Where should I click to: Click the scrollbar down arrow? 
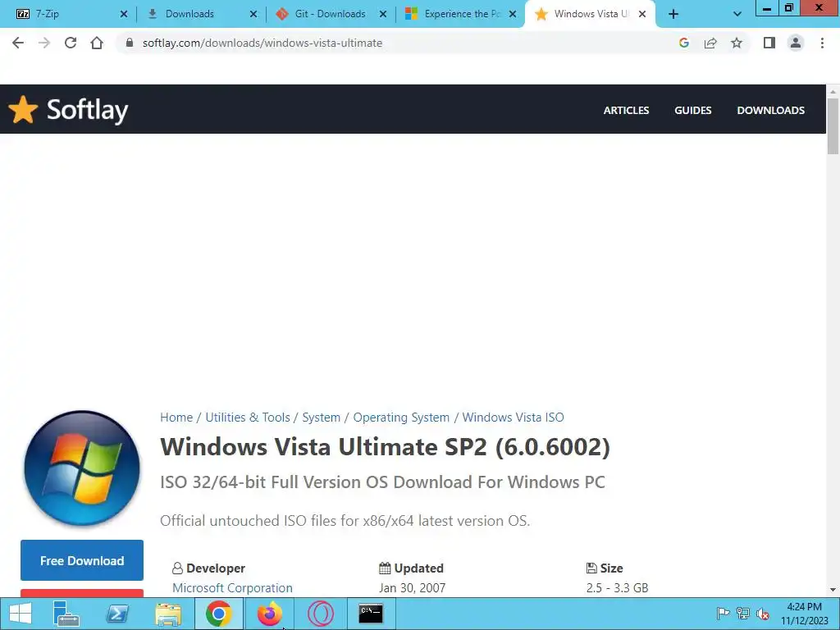coord(833,590)
